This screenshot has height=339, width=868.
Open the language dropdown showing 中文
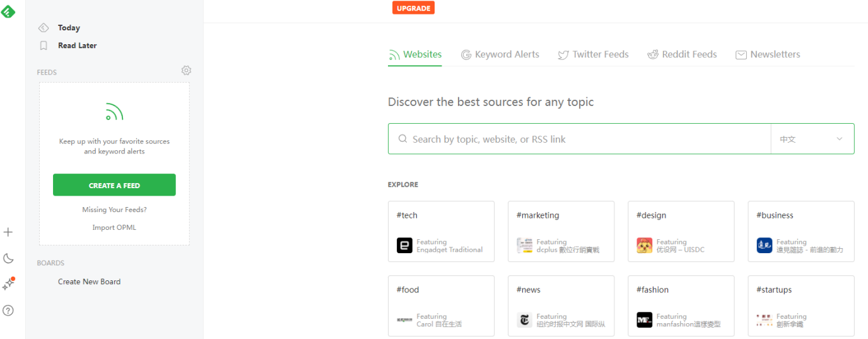812,139
